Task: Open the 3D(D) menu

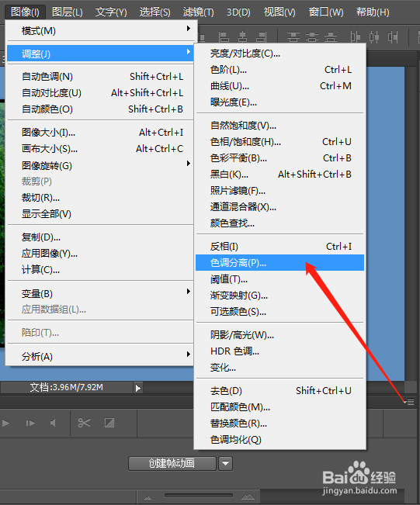Action: [x=238, y=12]
